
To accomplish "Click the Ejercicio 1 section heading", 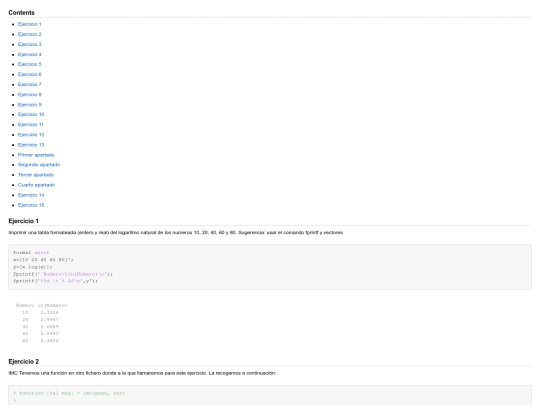I will pos(23,221).
